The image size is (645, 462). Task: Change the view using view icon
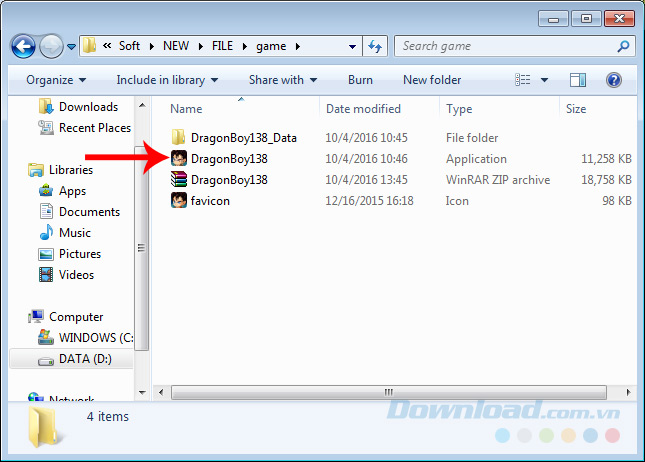pos(523,80)
